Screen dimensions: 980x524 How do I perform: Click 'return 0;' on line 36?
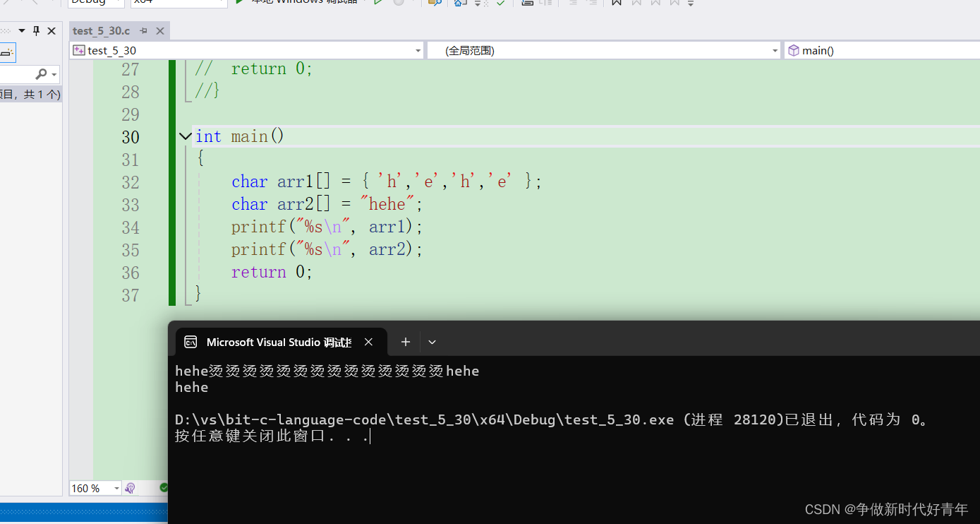coord(272,272)
